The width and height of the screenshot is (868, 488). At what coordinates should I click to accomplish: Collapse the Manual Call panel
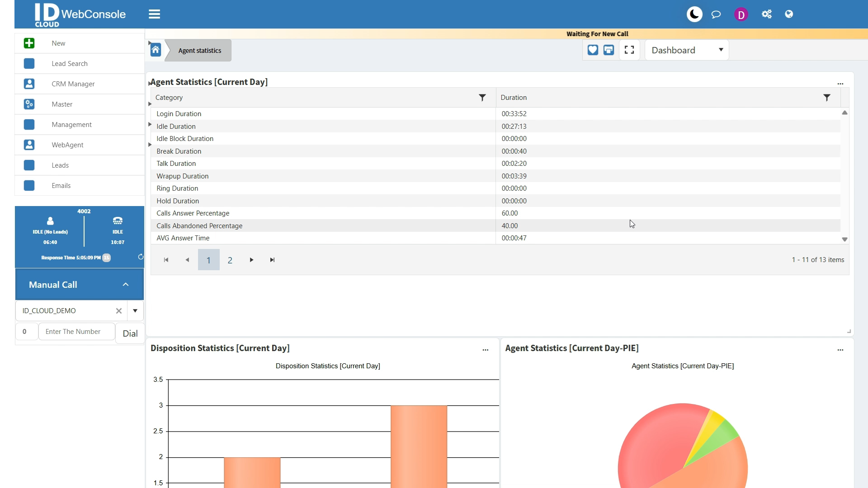pyautogui.click(x=125, y=285)
